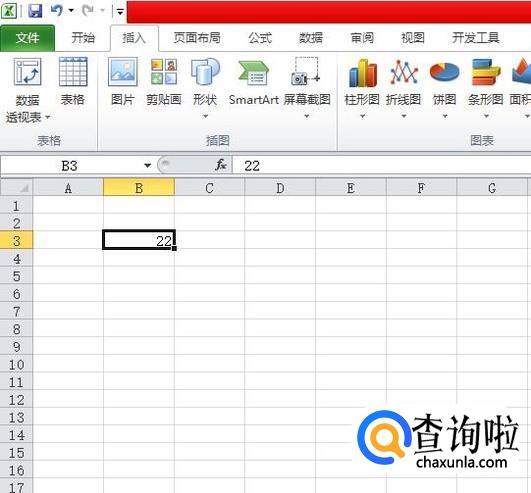Click the undo arrow in the quick access toolbar
Viewport: 531px width, 493px height.
pos(57,10)
